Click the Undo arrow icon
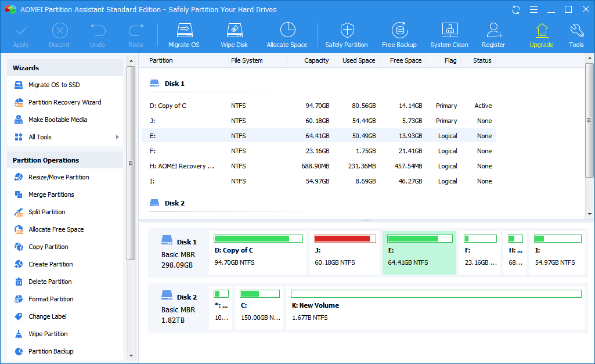The height and width of the screenshot is (364, 595). (x=98, y=31)
